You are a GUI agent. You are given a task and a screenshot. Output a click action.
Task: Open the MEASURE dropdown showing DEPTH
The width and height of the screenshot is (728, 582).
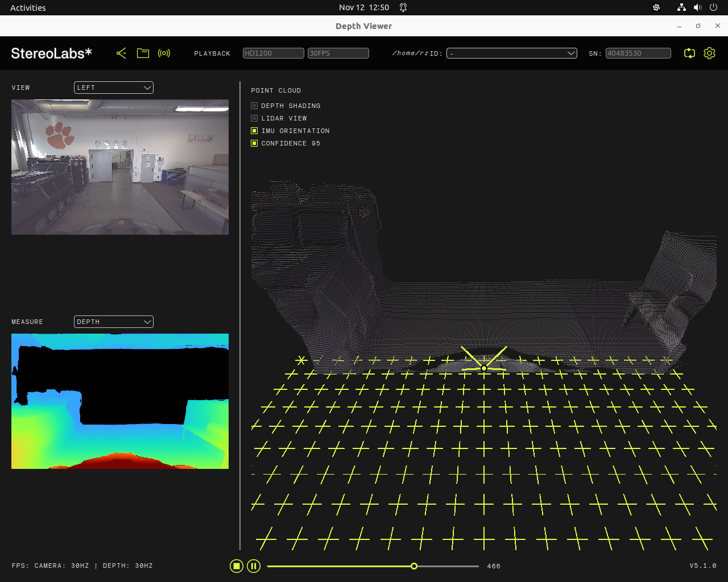click(x=114, y=322)
